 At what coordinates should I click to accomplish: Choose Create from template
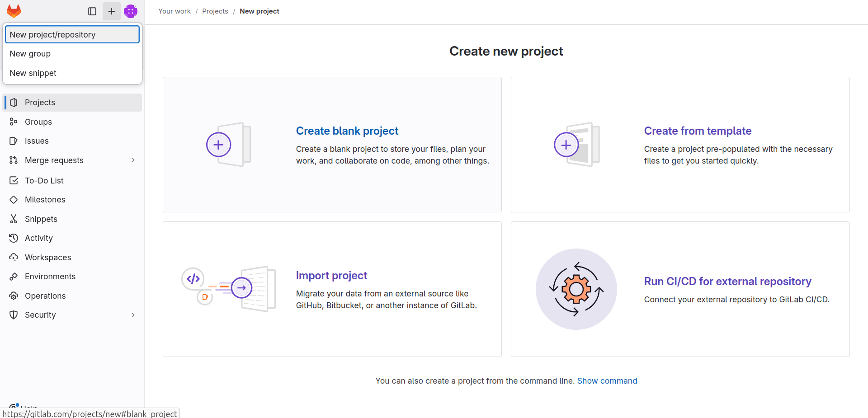(x=698, y=131)
